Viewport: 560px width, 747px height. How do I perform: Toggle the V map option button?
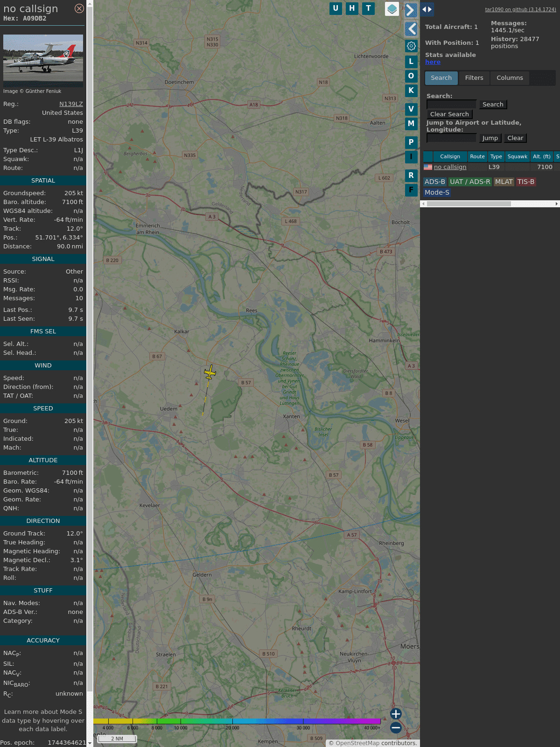coord(411,109)
